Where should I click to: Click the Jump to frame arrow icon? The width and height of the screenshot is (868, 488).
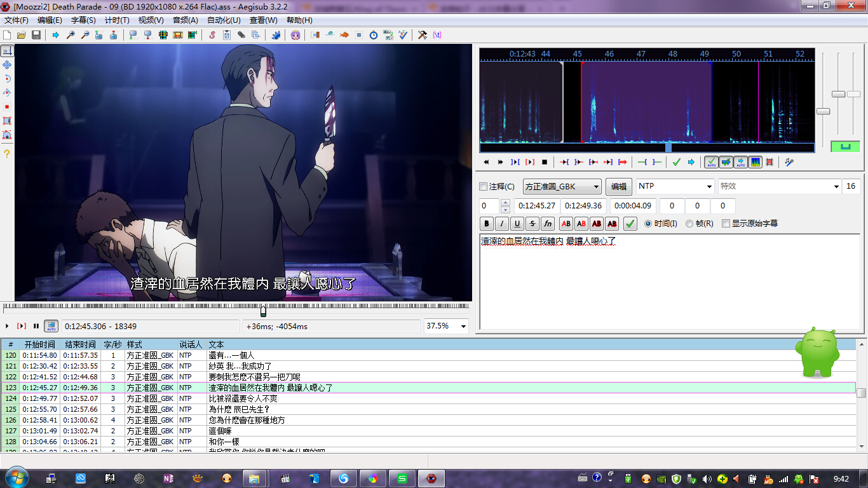tap(56, 35)
